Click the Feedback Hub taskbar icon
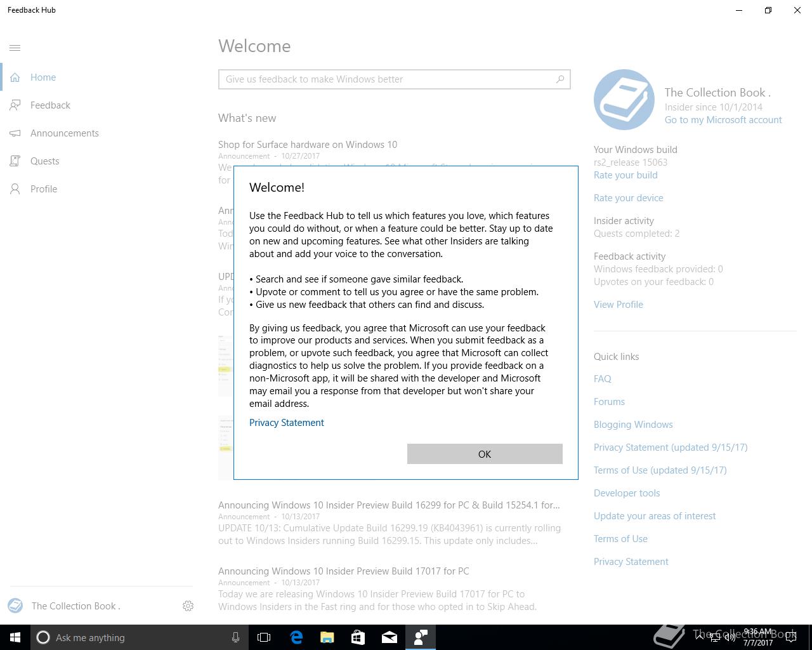The width and height of the screenshot is (812, 650). pos(421,637)
